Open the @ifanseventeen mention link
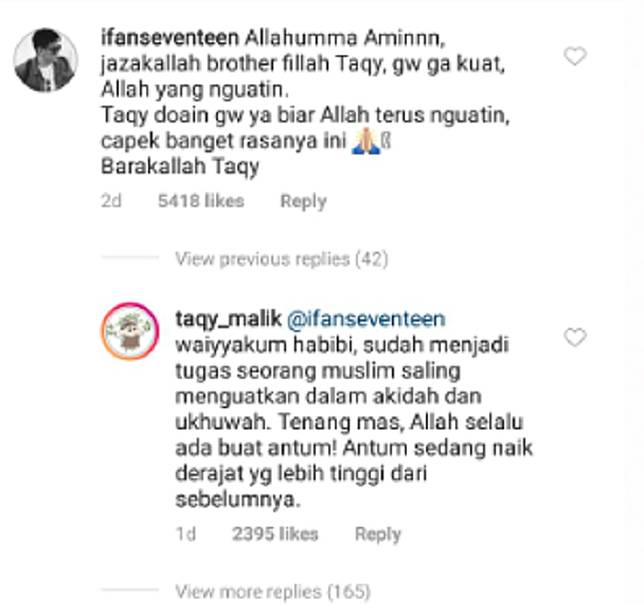644x605 pixels. 366,319
